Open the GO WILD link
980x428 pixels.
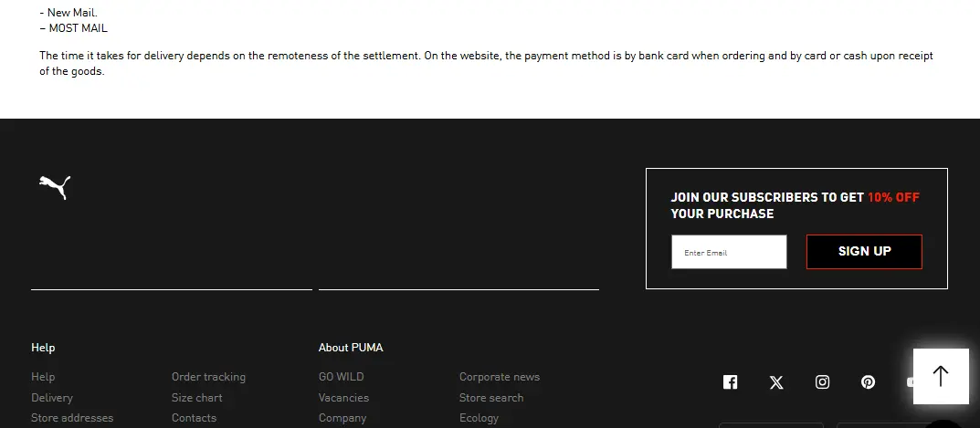pyautogui.click(x=341, y=377)
